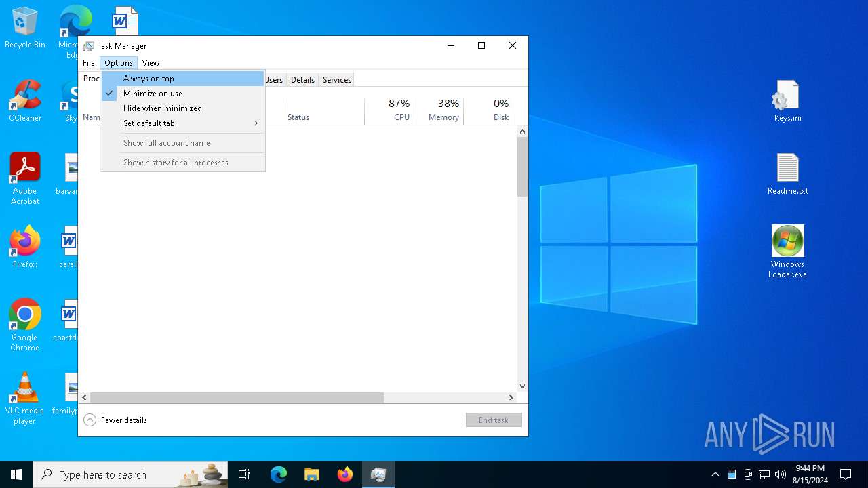The width and height of the screenshot is (868, 488).
Task: Click the Task Manager title bar icon
Action: point(89,46)
